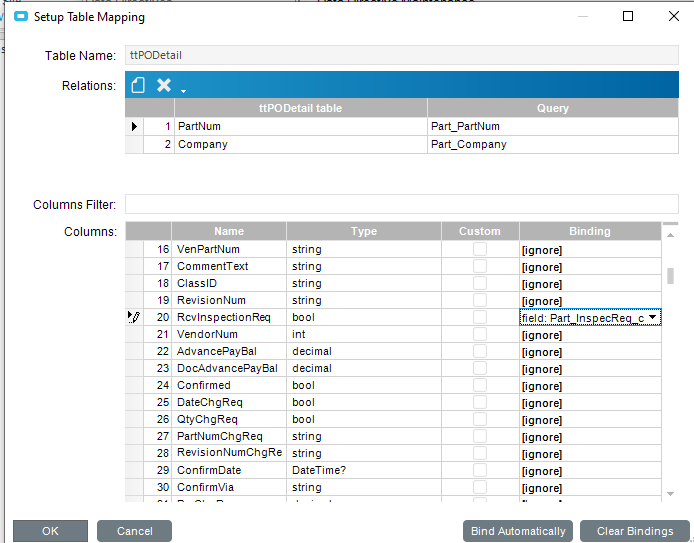Sort columns by the Type header

pyautogui.click(x=364, y=231)
